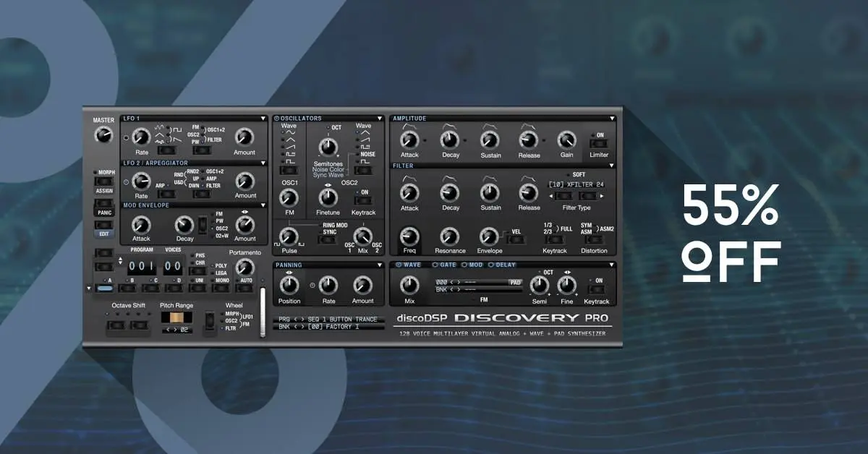
Task: Click the LFO 1 waveform selector button
Action: 167,150
